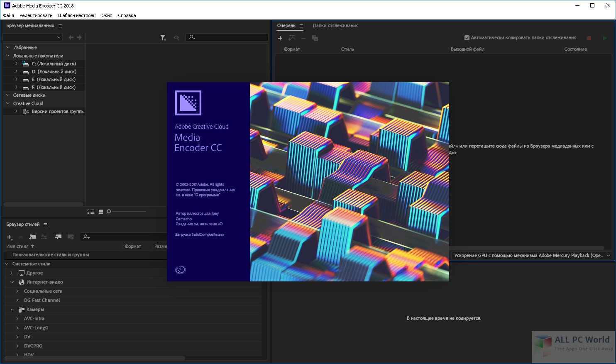
Task: Expand the F: (Локальный диск) node
Action: point(16,87)
